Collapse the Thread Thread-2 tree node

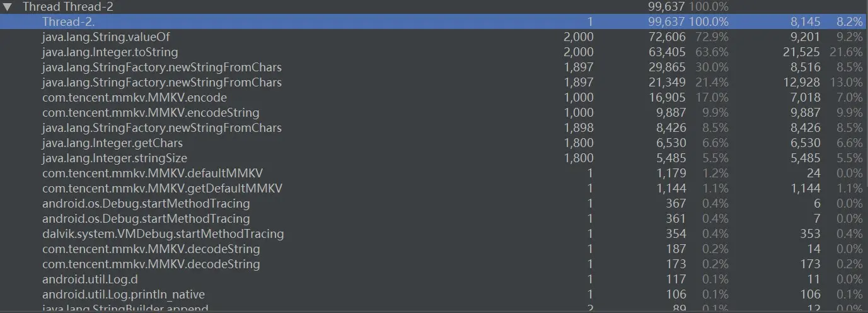pos(8,7)
